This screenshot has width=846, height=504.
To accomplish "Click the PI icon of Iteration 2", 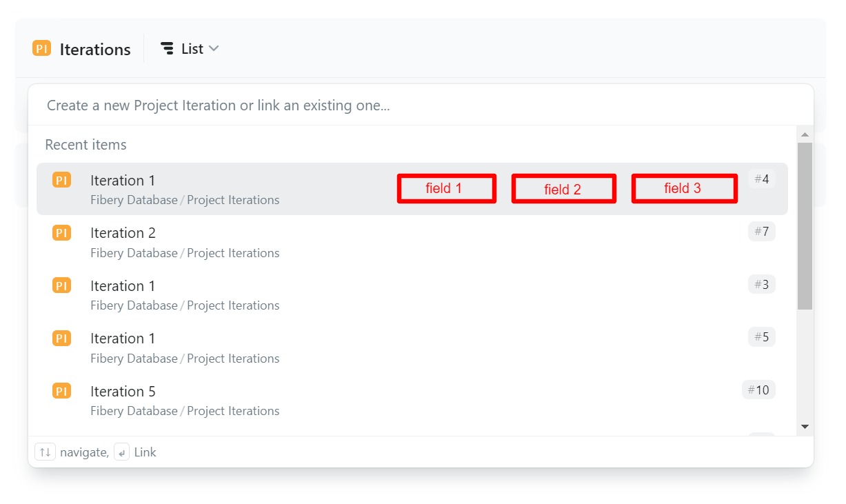I will tap(61, 233).
